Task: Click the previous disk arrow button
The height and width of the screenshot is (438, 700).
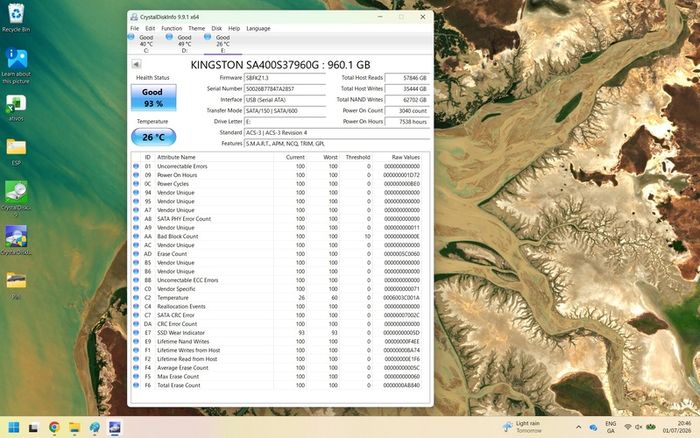Action: tap(136, 64)
